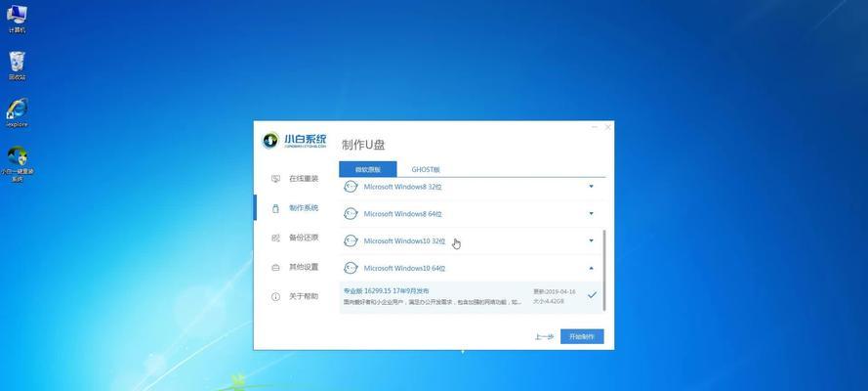The image size is (868, 391).
Task: Click the 制作U盘 heading
Action: click(x=363, y=145)
